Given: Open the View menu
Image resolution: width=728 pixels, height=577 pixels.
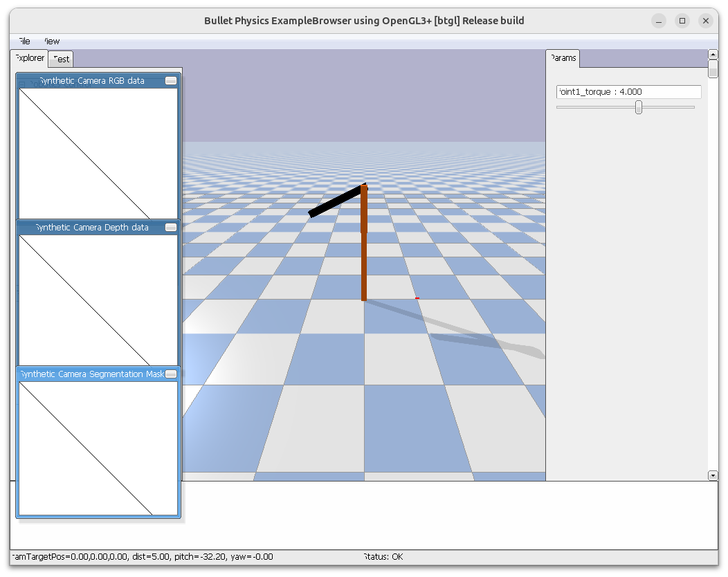Looking at the screenshot, I should click(51, 42).
